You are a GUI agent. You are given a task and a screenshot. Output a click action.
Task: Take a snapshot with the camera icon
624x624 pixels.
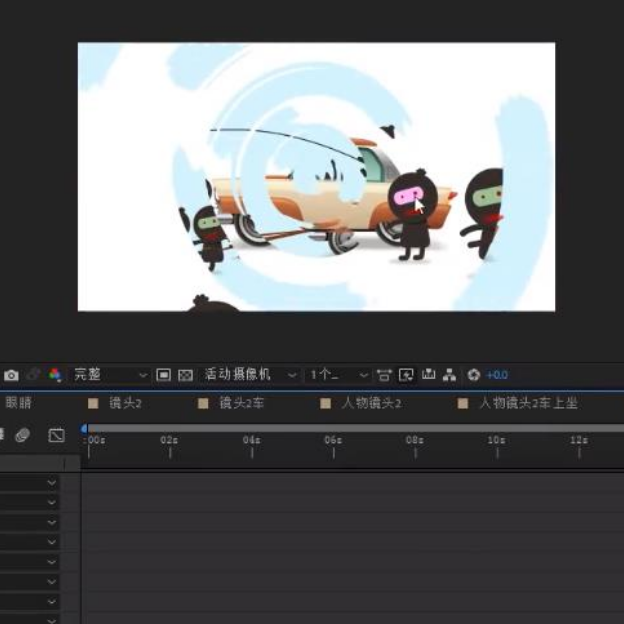pos(11,375)
